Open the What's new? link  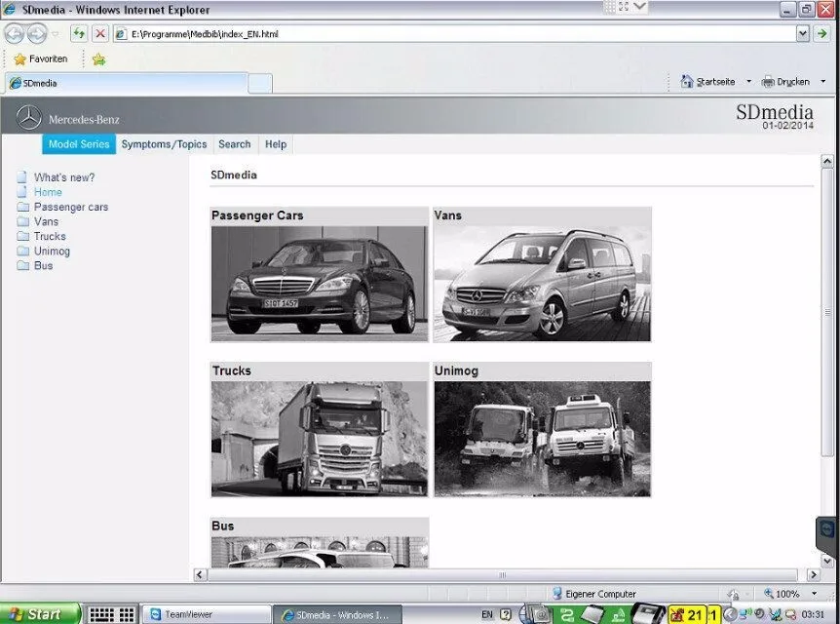(x=64, y=177)
